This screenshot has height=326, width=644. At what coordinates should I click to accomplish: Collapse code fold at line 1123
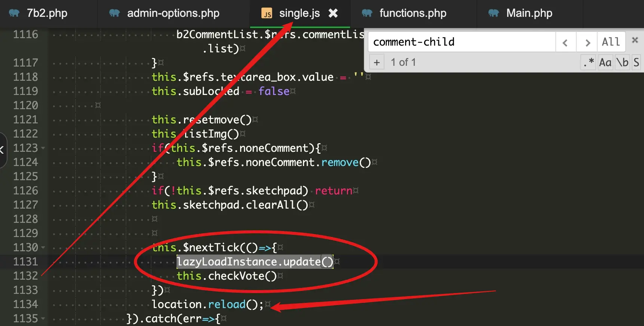(43, 148)
